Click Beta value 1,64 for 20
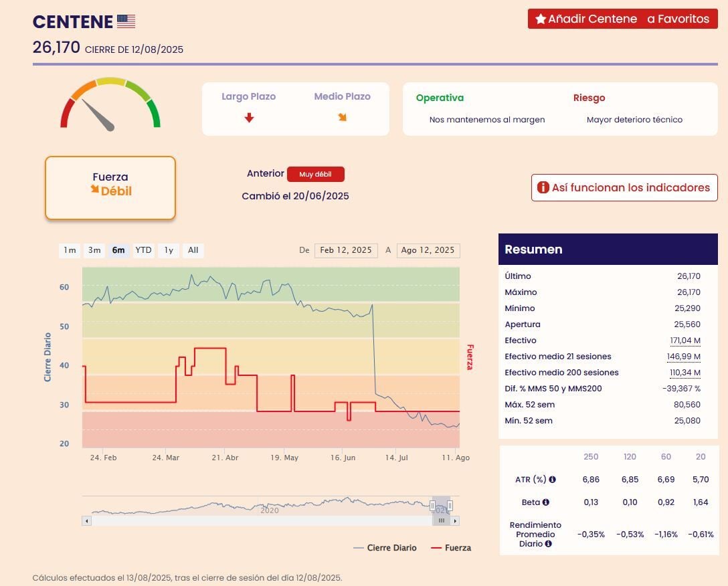728x586 pixels. (x=701, y=502)
